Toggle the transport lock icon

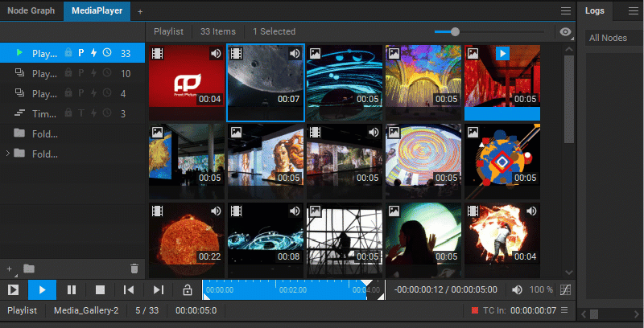coord(188,289)
